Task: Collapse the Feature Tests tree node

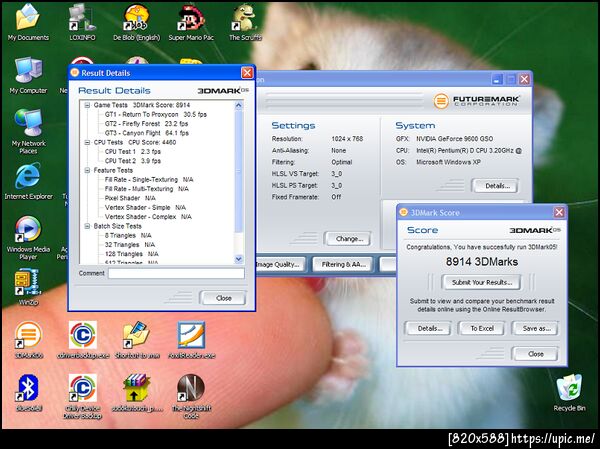Action: coord(88,170)
